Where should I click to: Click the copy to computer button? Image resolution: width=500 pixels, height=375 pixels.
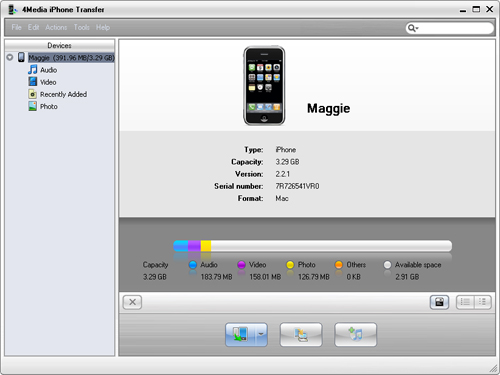pyautogui.click(x=240, y=334)
